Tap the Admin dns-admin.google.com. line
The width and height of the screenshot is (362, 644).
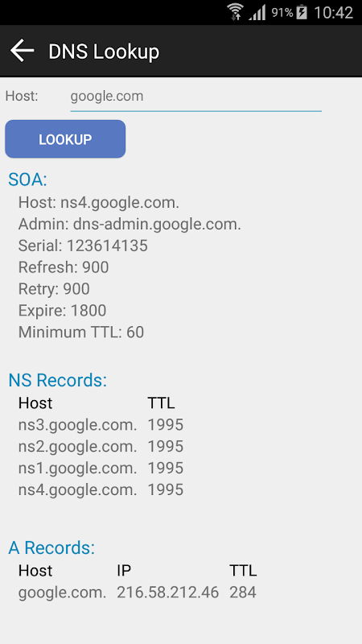[x=130, y=225]
